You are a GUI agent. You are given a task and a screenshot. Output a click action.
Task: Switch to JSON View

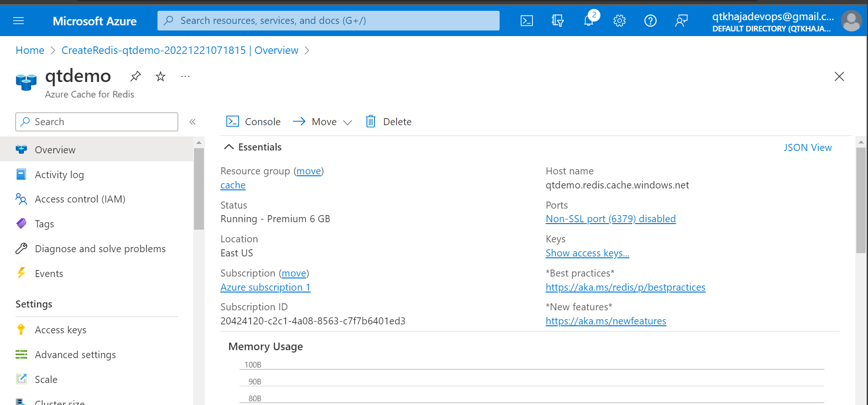tap(808, 148)
